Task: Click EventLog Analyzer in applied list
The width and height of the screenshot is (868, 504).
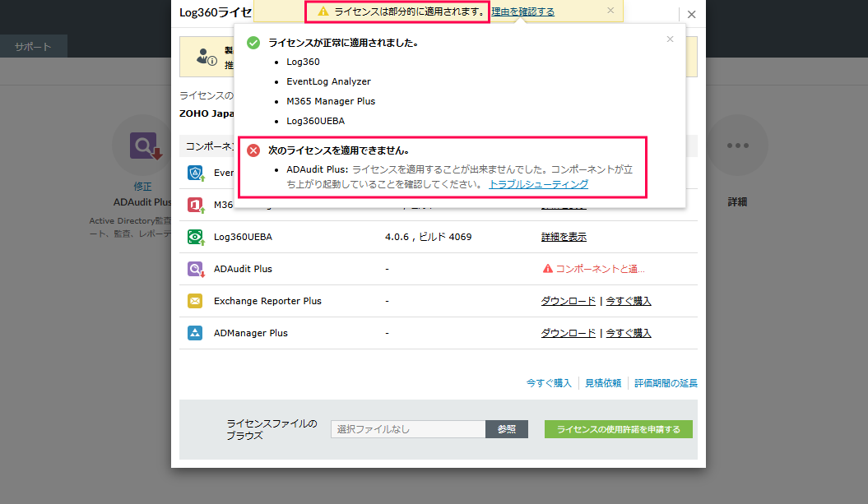Action: click(328, 82)
